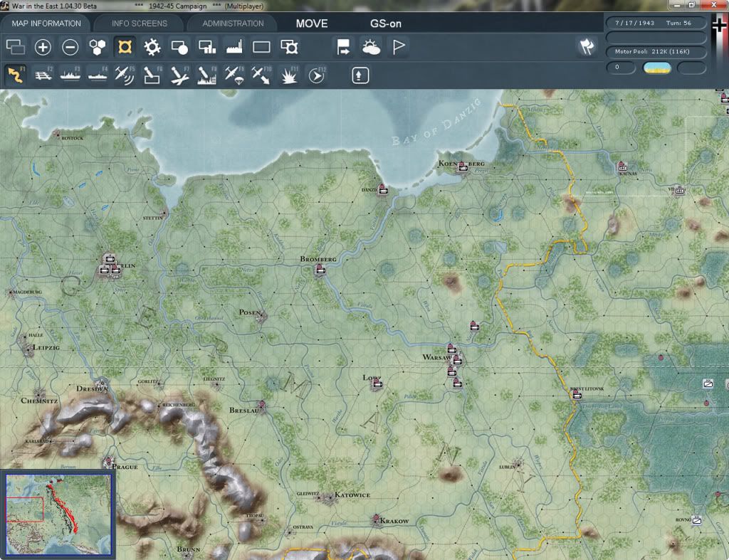Click the red viewport box on minimap
729x560 pixels.
[x=24, y=509]
